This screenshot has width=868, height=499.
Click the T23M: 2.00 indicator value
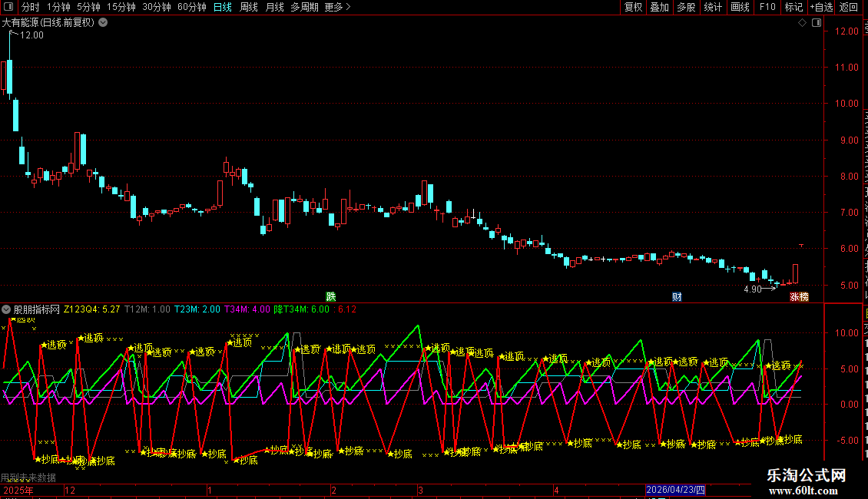tap(197, 309)
